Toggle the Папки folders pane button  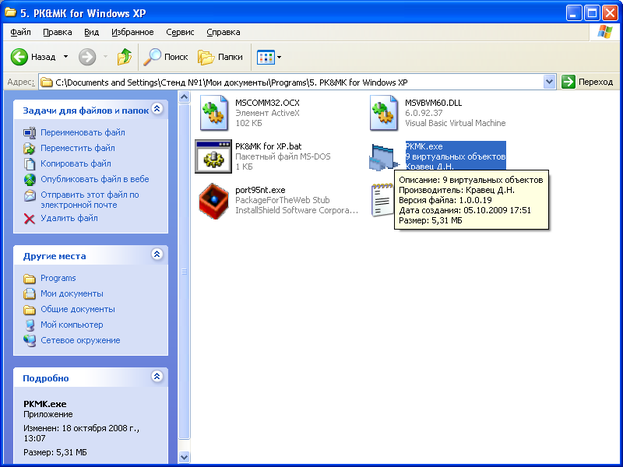219,57
